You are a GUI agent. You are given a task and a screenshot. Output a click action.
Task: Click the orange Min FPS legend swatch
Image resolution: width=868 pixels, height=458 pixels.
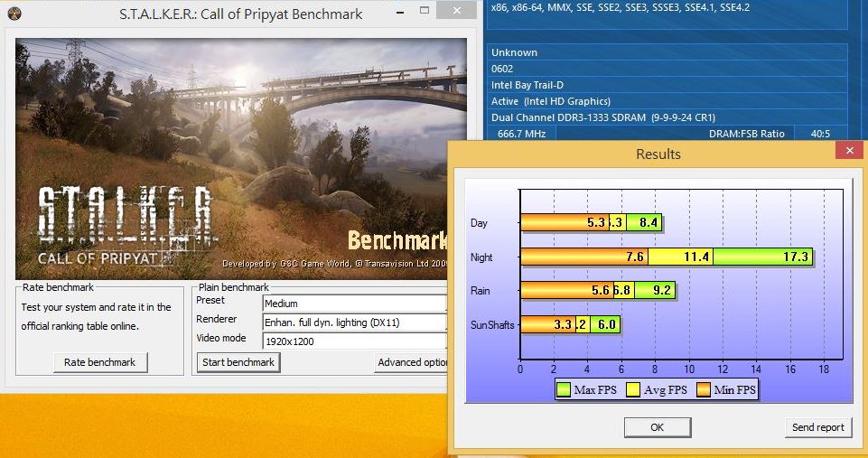pos(703,389)
